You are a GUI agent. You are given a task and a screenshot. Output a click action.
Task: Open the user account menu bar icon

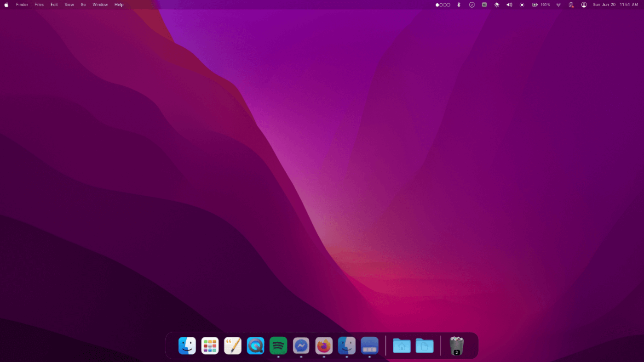pyautogui.click(x=584, y=5)
